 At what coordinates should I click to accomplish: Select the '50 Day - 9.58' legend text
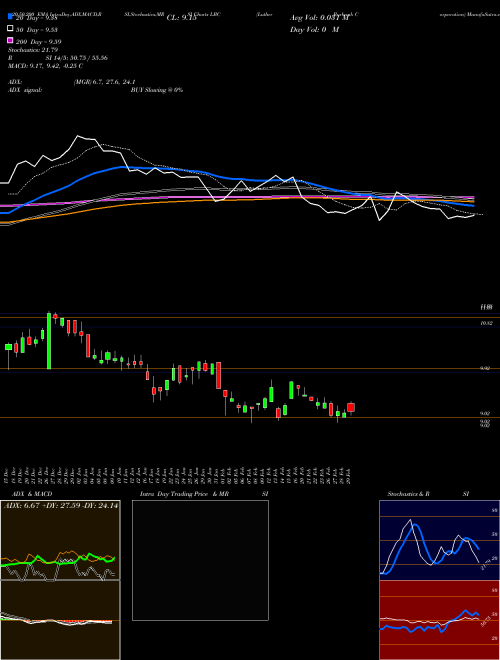(36, 29)
